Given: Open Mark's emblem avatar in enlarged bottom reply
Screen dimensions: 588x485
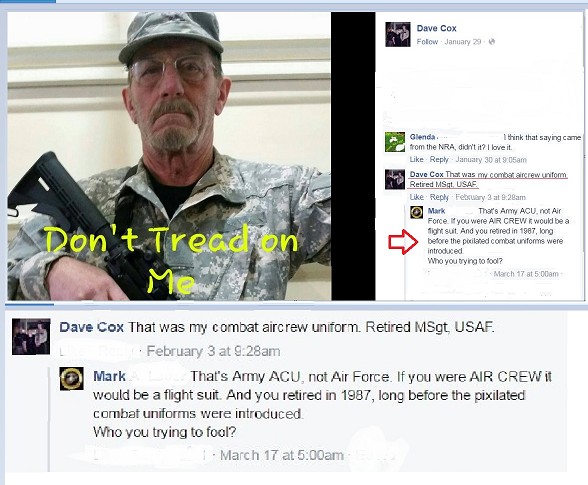Looking at the screenshot, I should click(x=72, y=378).
